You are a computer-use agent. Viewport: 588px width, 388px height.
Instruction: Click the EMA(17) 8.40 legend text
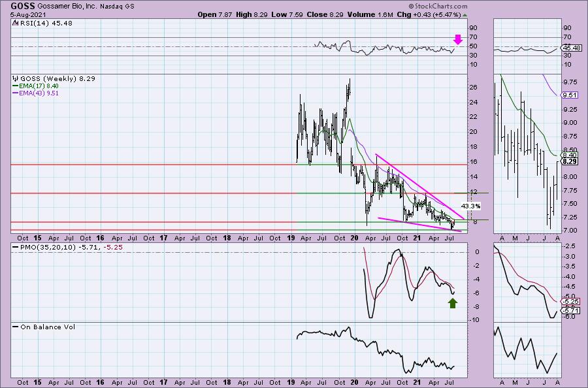[39, 86]
